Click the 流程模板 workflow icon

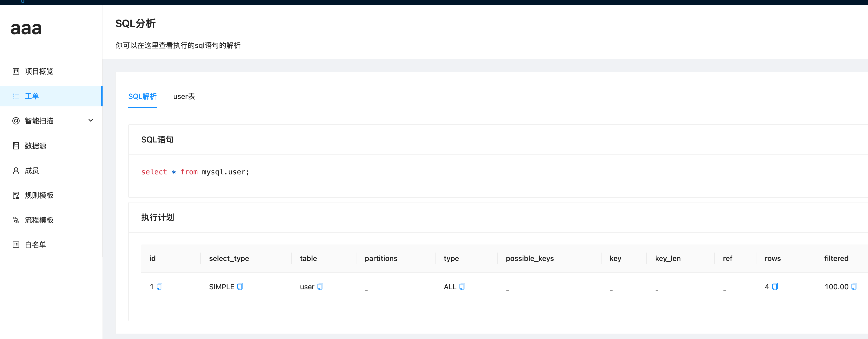click(16, 220)
